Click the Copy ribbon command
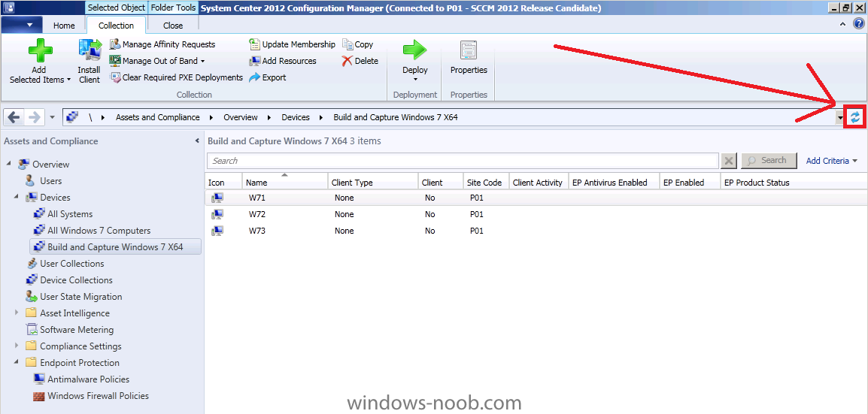Screen dimensions: 868x414 tap(357, 44)
